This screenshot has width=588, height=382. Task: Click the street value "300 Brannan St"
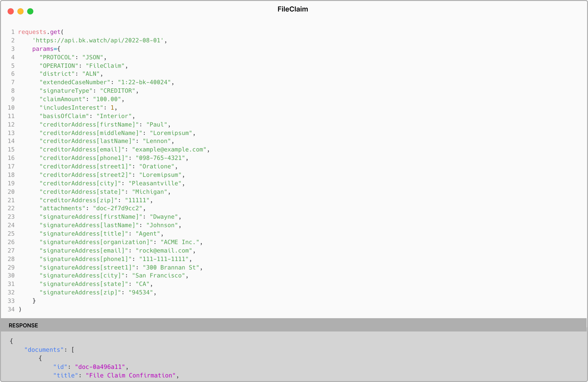(x=171, y=268)
